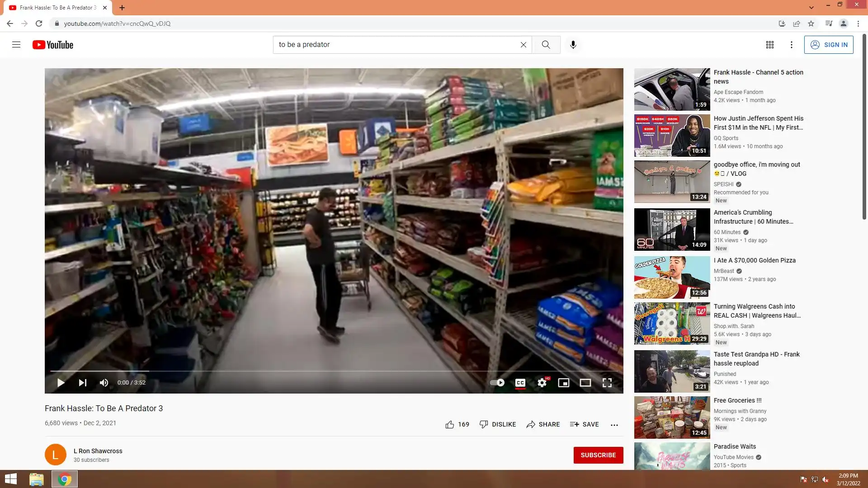Screen dimensions: 868x488
Task: Toggle autoplay switch in player
Action: coord(497,383)
